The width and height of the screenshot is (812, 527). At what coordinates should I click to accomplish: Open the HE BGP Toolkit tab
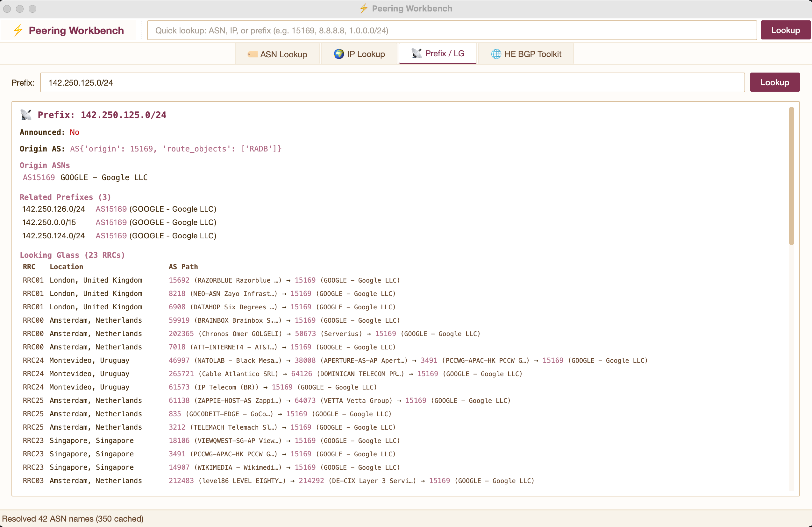coord(526,54)
